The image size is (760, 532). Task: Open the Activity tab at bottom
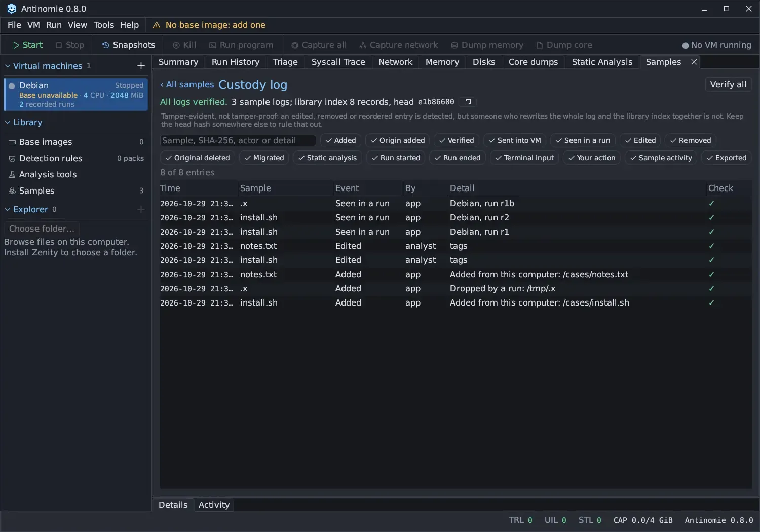pos(214,505)
